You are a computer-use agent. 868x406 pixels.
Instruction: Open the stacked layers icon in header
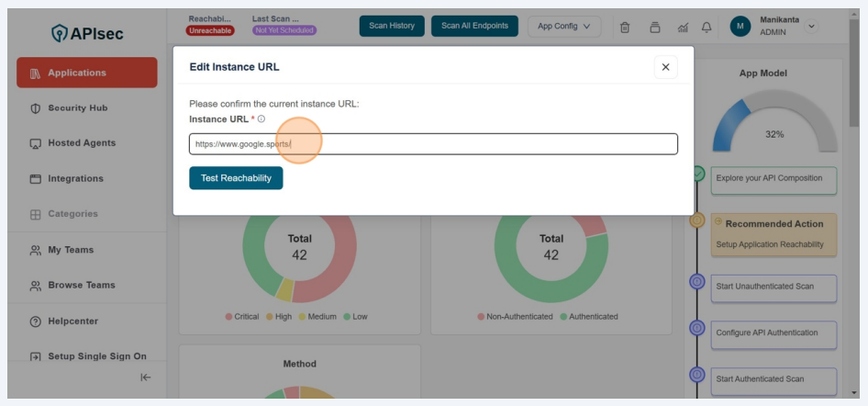pyautogui.click(x=654, y=27)
